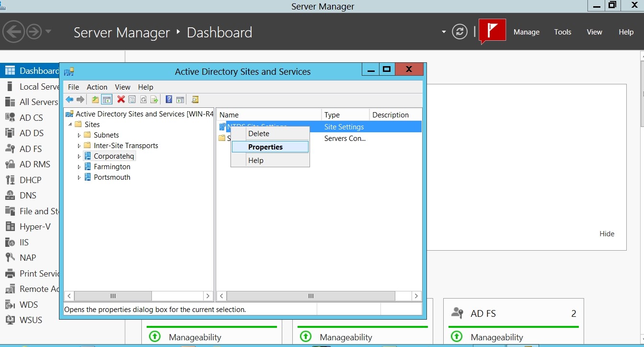This screenshot has height=347, width=644.
Task: Sort by the Type column header
Action: click(x=345, y=115)
